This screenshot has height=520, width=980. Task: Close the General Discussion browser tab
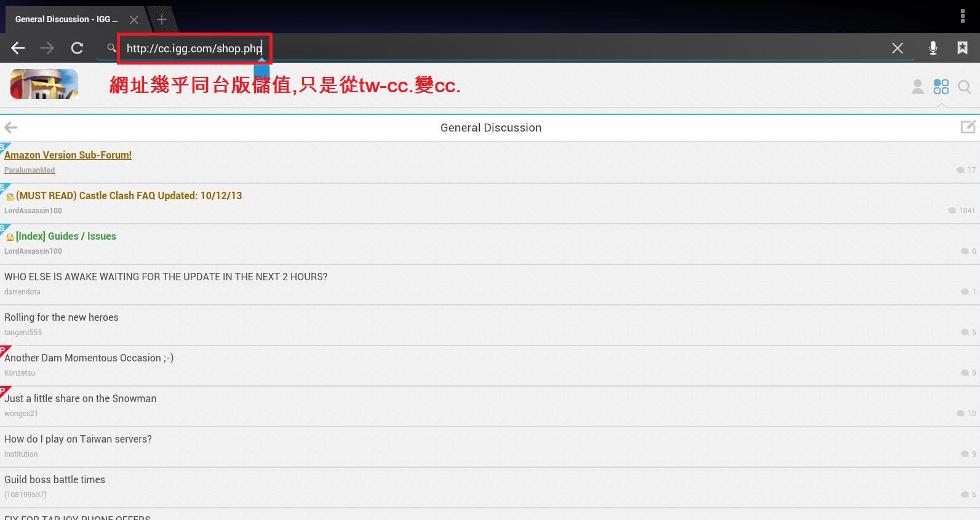pyautogui.click(x=134, y=20)
